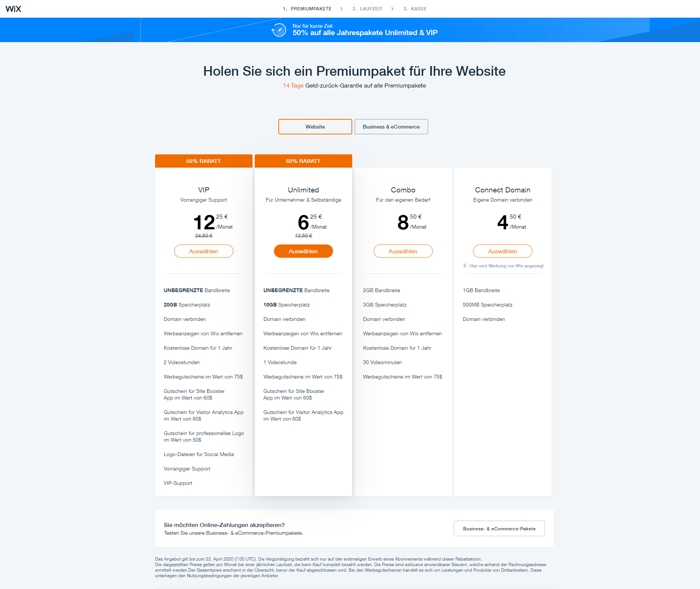
Task: Click the 50% Jahrespakete promo banner text
Action: pyautogui.click(x=365, y=32)
